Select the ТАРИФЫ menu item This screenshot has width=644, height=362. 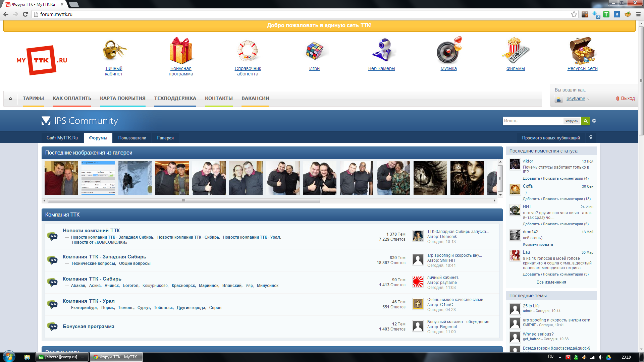coord(33,99)
